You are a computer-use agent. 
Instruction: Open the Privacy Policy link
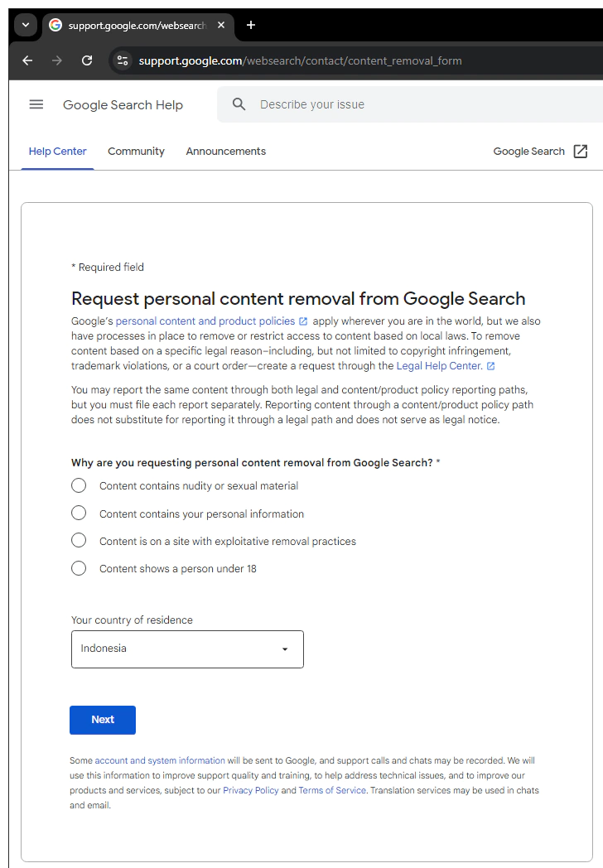coord(250,790)
